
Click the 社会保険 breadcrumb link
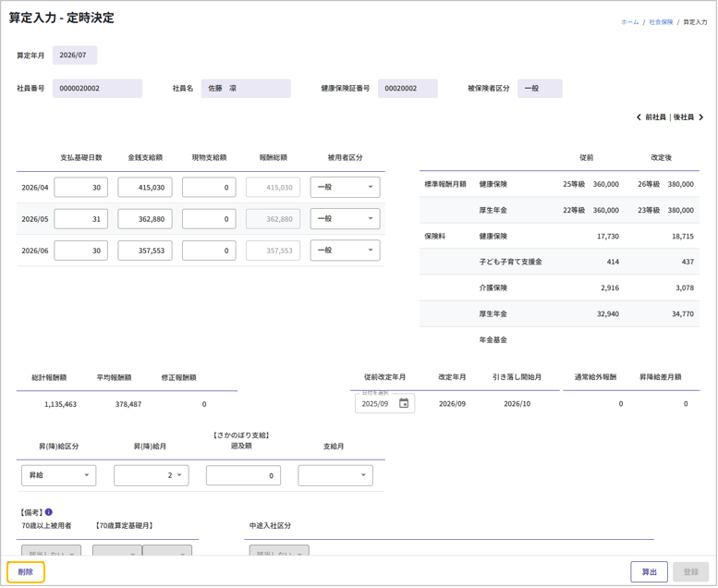661,21
